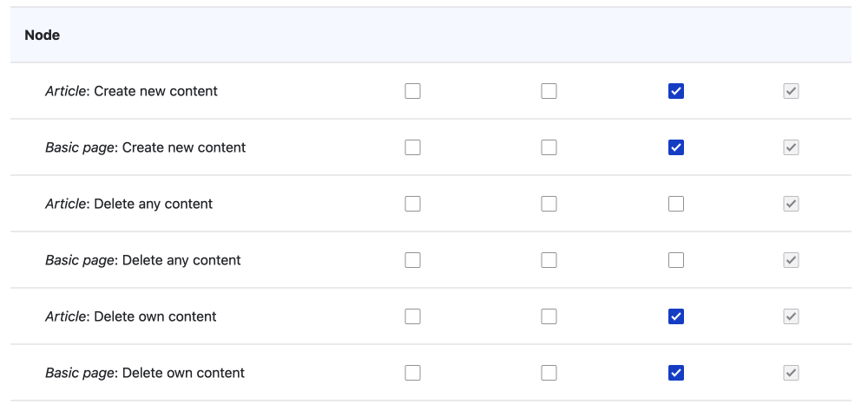Check first-column box for Basic page: Create new content
The height and width of the screenshot is (404, 868).
click(x=412, y=147)
